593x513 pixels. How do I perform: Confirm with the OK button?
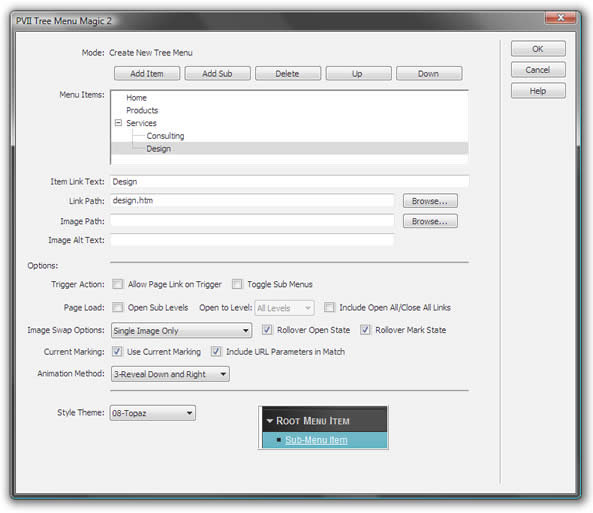(x=538, y=49)
